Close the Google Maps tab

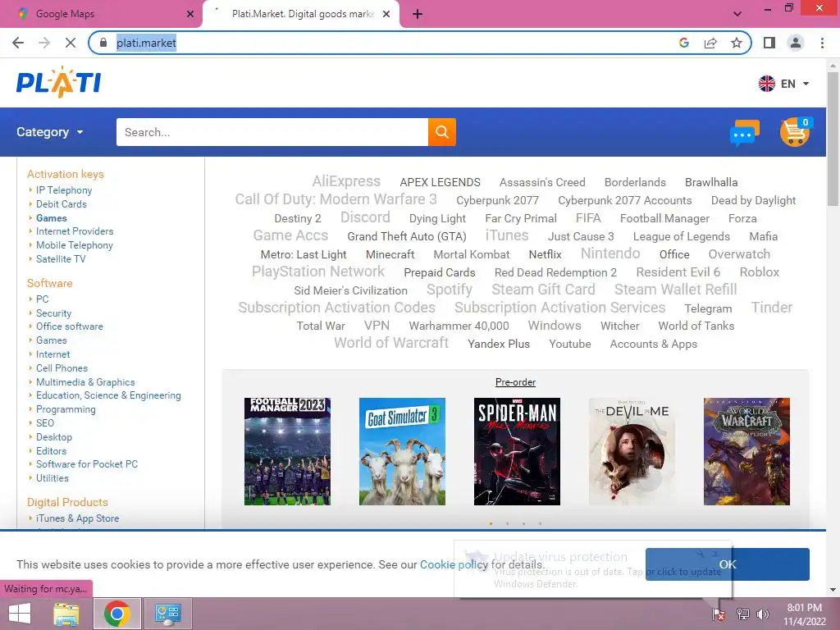tap(190, 15)
